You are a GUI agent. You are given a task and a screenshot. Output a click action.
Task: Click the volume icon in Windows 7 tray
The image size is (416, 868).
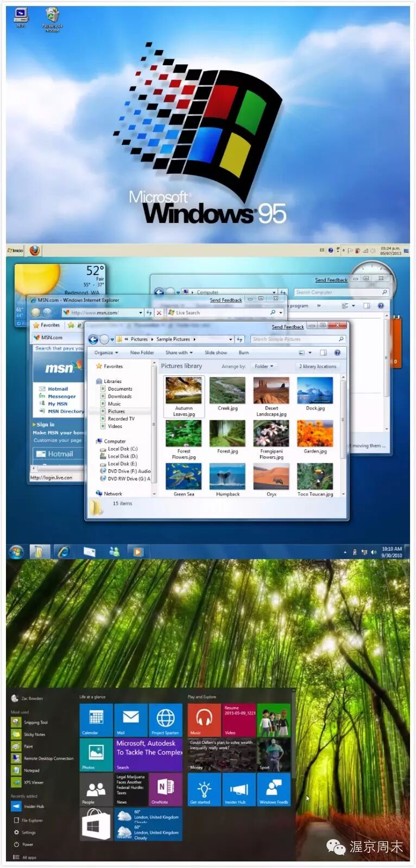373,552
